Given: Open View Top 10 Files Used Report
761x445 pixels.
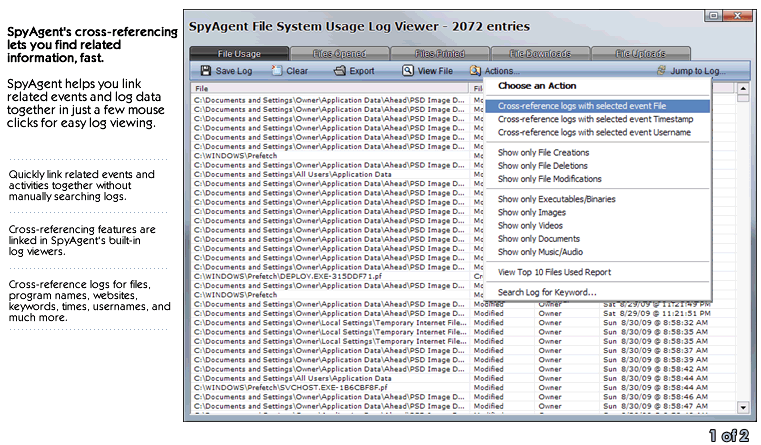Looking at the screenshot, I should [x=597, y=272].
